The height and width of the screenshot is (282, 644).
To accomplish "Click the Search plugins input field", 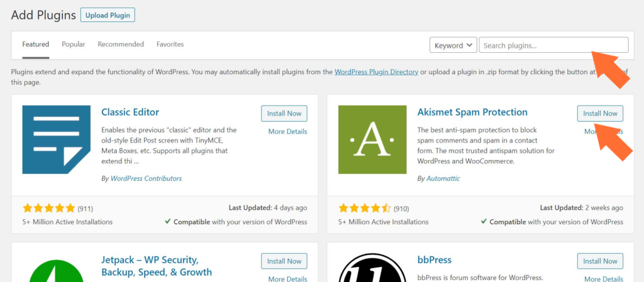I will click(x=553, y=45).
